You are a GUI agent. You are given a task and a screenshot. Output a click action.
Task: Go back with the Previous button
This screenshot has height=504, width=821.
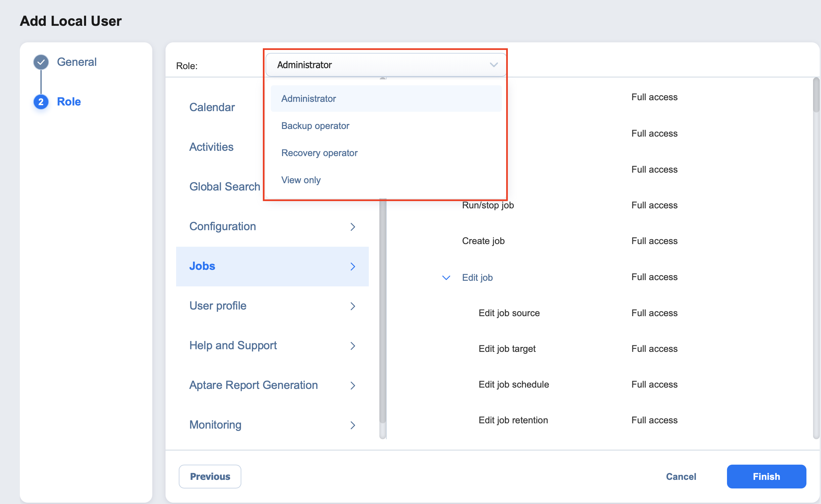click(210, 476)
